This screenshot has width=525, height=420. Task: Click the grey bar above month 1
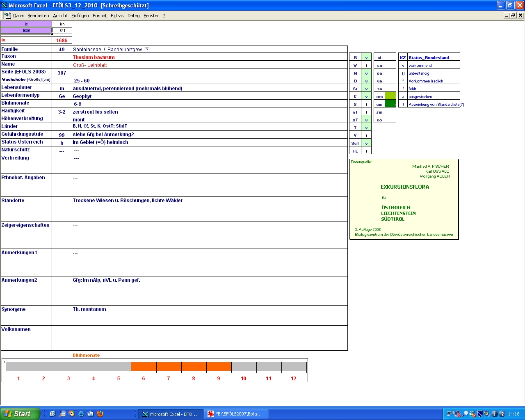(18, 367)
